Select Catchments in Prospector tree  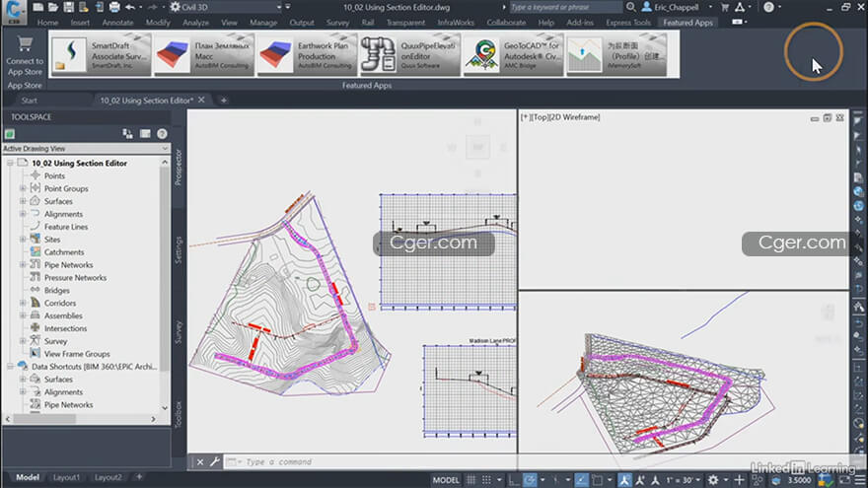64,252
